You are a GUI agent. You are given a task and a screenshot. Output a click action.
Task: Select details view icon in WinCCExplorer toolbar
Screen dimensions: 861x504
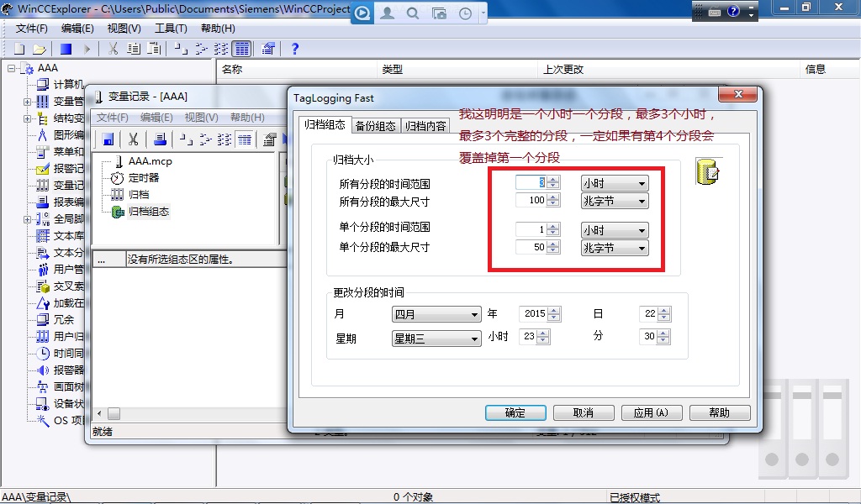pos(241,49)
